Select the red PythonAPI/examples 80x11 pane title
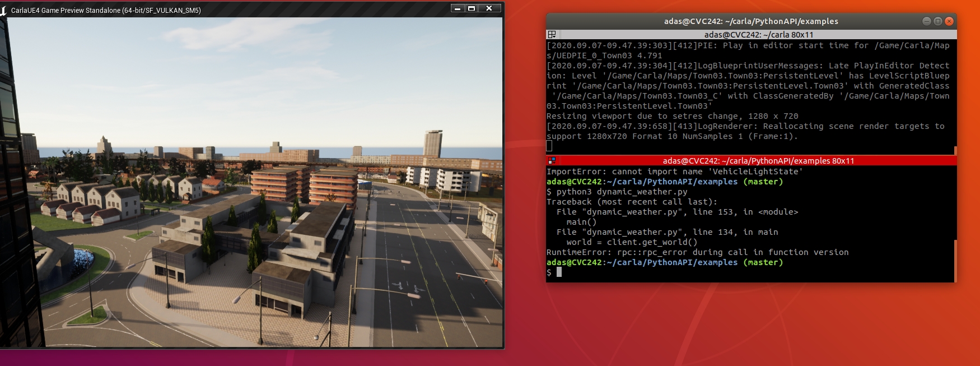The image size is (980, 366). tap(758, 161)
